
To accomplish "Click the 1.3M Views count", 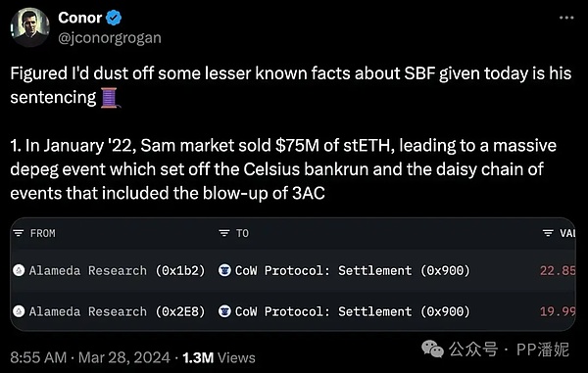I will click(219, 357).
